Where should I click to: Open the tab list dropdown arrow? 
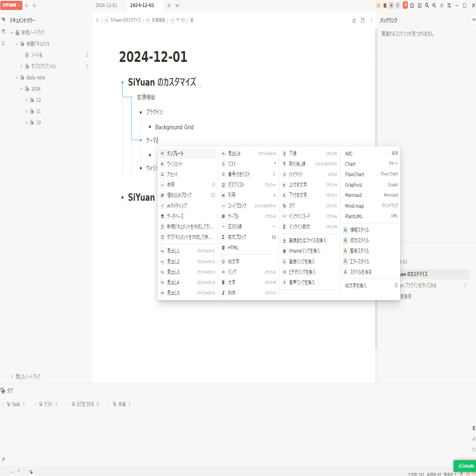[177, 5]
